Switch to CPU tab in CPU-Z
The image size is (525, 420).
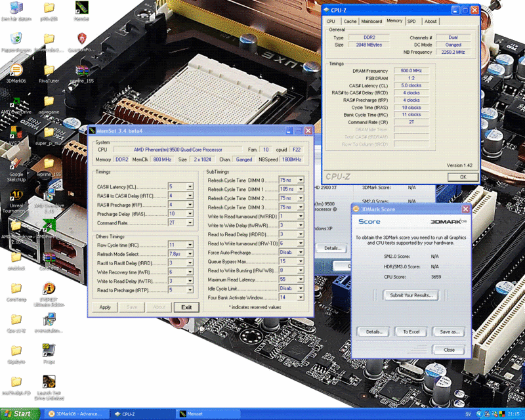(x=331, y=21)
